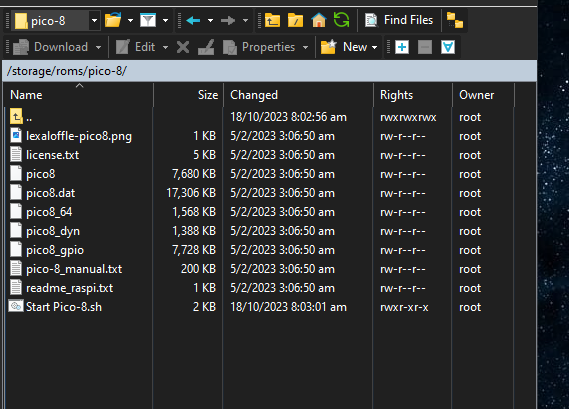Sort files by the Size column
The width and height of the screenshot is (569, 409).
(188, 95)
